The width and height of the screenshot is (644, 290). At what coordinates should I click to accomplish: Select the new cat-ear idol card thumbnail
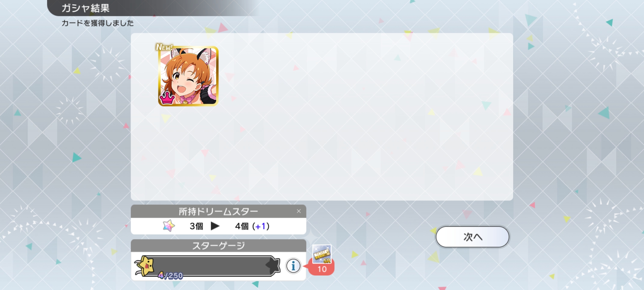(x=188, y=76)
